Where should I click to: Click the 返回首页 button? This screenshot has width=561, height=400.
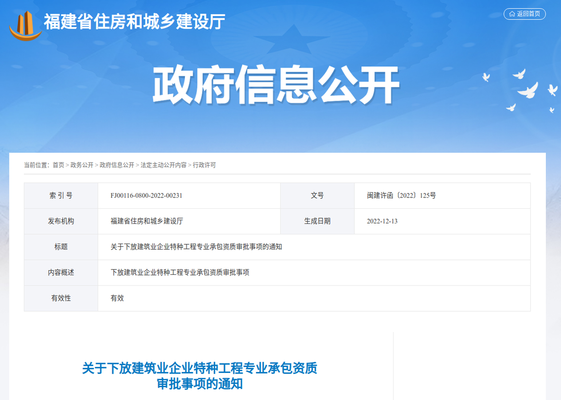[525, 14]
